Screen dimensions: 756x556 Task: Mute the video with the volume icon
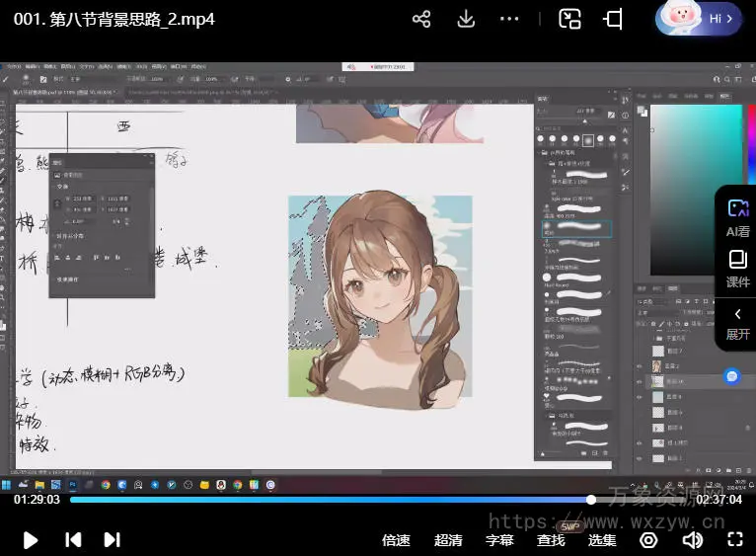[x=693, y=539]
